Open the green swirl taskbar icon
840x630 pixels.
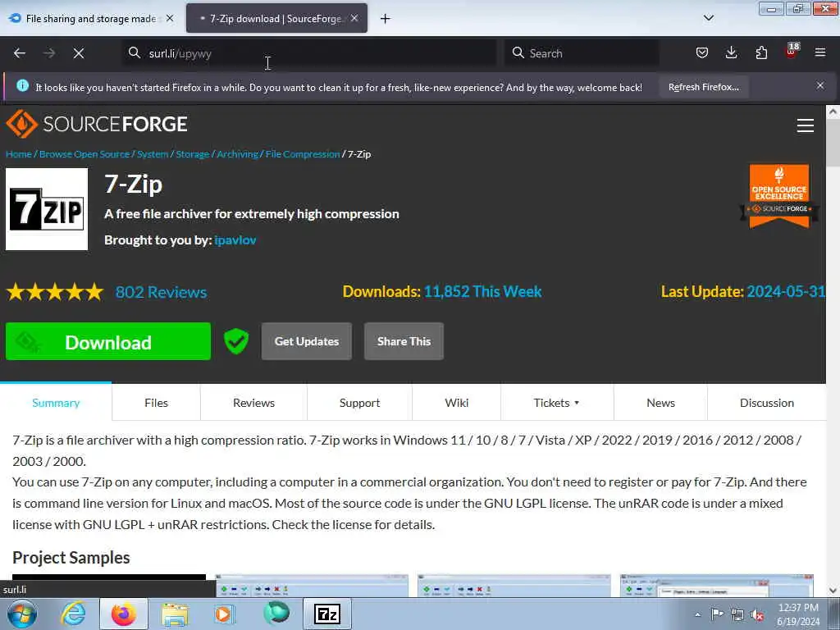(276, 614)
